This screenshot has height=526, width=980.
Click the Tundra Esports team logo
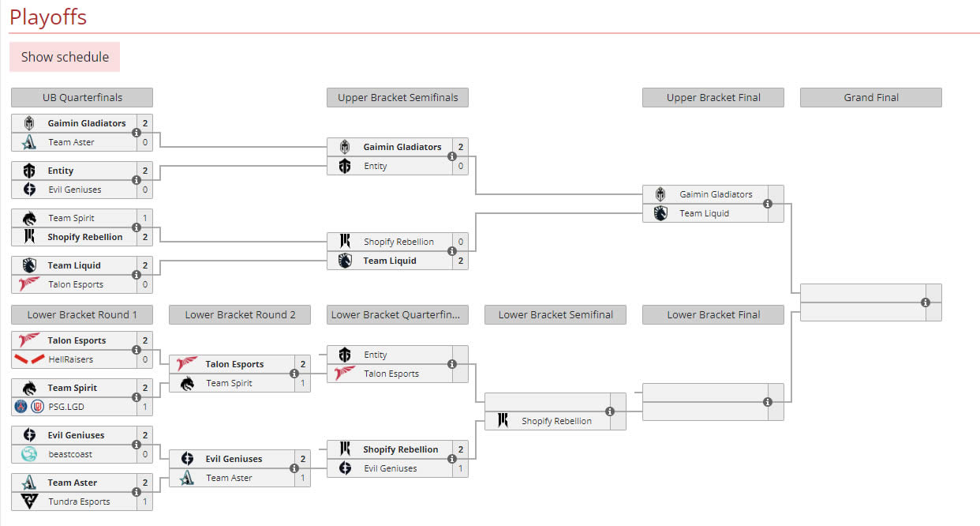29,502
